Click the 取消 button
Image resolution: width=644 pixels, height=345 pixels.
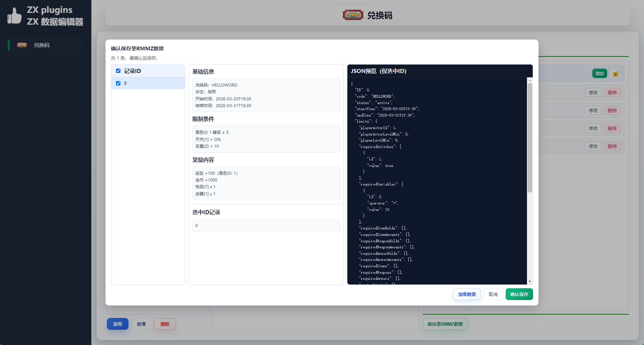tap(493, 294)
